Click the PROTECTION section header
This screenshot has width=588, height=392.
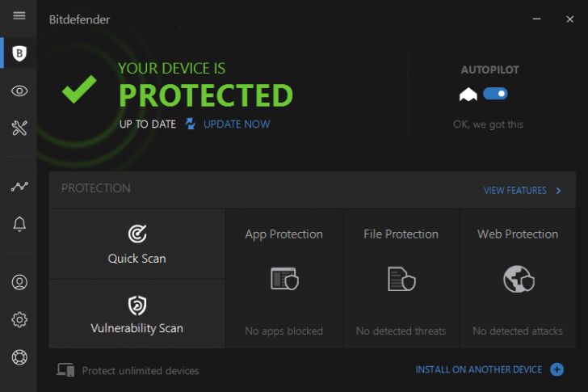tap(96, 188)
